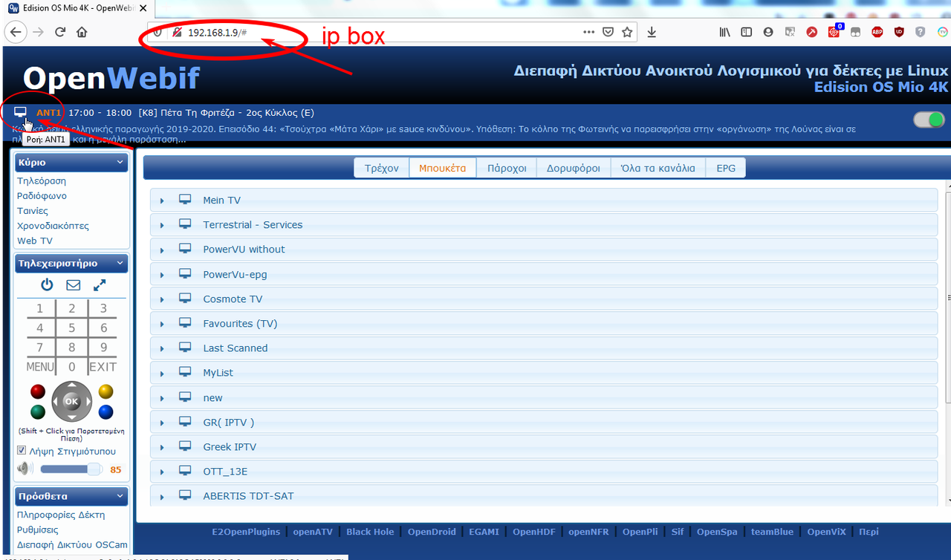951x560 pixels.
Task: Expand the Favourites (TV) bouquet arrow
Action: [x=162, y=324]
